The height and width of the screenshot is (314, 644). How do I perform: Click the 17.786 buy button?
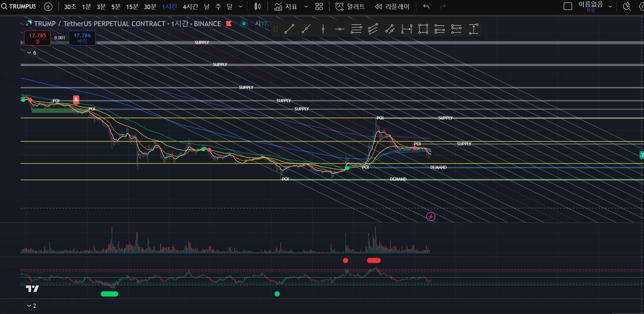(82, 38)
